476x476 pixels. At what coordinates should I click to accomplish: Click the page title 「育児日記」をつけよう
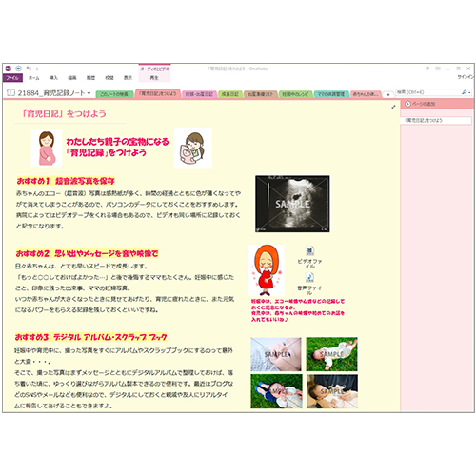click(64, 113)
